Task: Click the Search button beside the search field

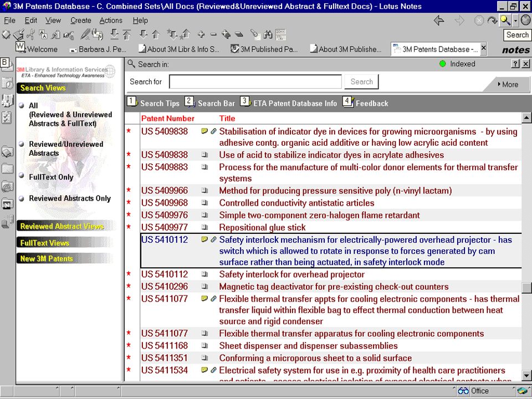Action: 361,82
